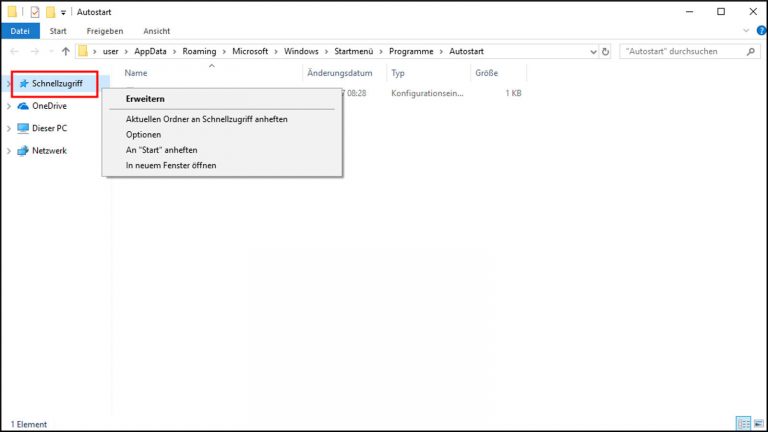
Task: Click the Properties icon in quick access toolbar
Action: pos(35,12)
